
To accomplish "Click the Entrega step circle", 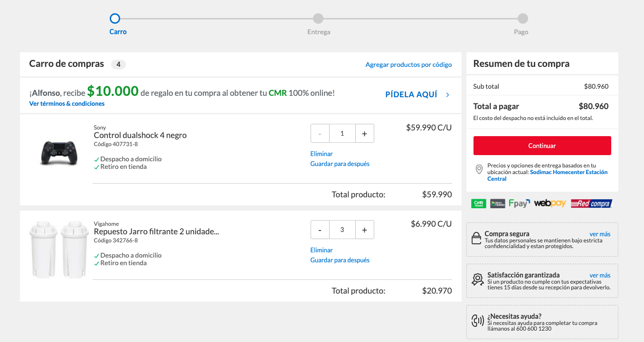I will click(318, 18).
